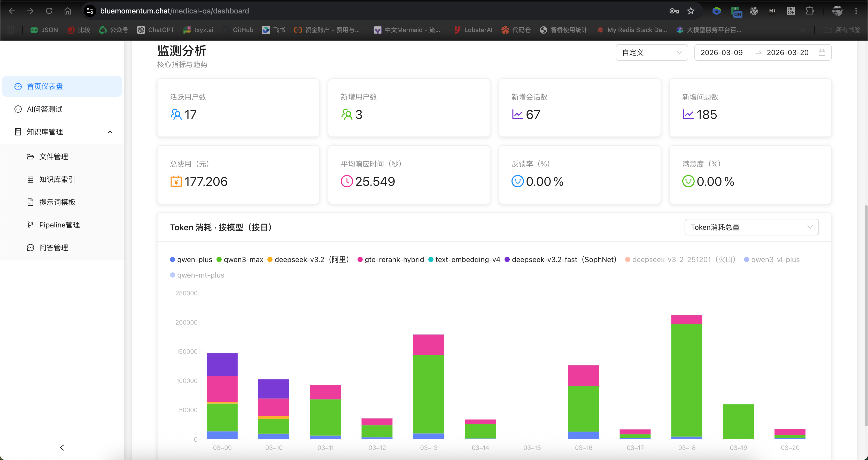The image size is (868, 460).
Task: Click the purple segment of the 03-09 bar
Action: pos(222,365)
